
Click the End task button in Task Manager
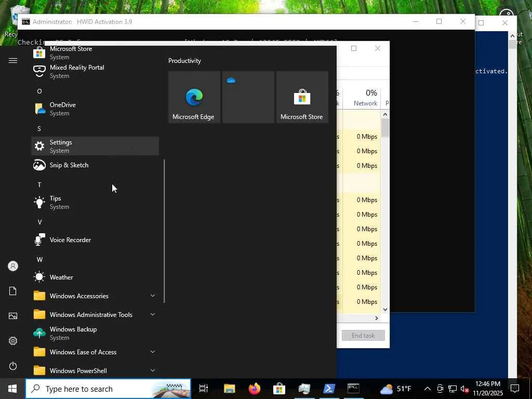pos(363,335)
